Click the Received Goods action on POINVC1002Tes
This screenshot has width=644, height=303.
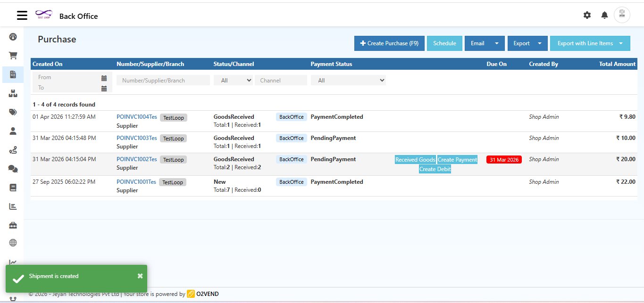coord(415,159)
